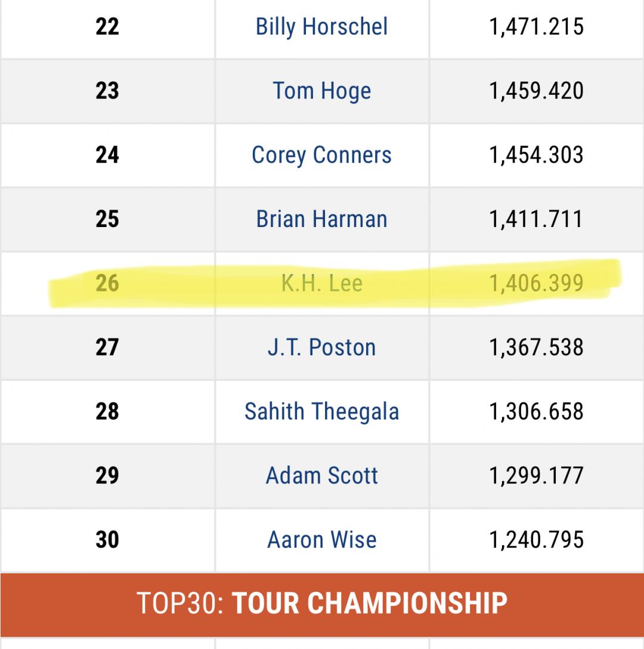644x649 pixels.
Task: Click the rank 22 cell
Action: pyautogui.click(x=107, y=27)
